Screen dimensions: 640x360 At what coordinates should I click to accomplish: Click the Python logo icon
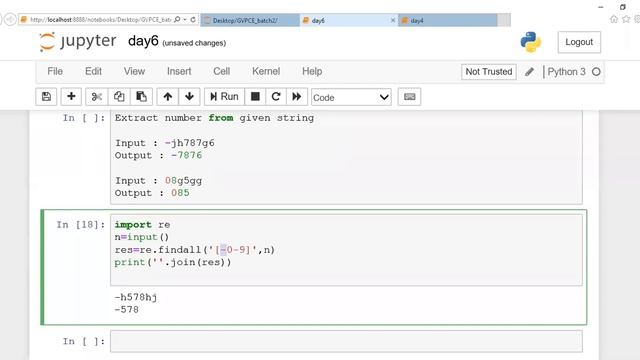pos(531,42)
